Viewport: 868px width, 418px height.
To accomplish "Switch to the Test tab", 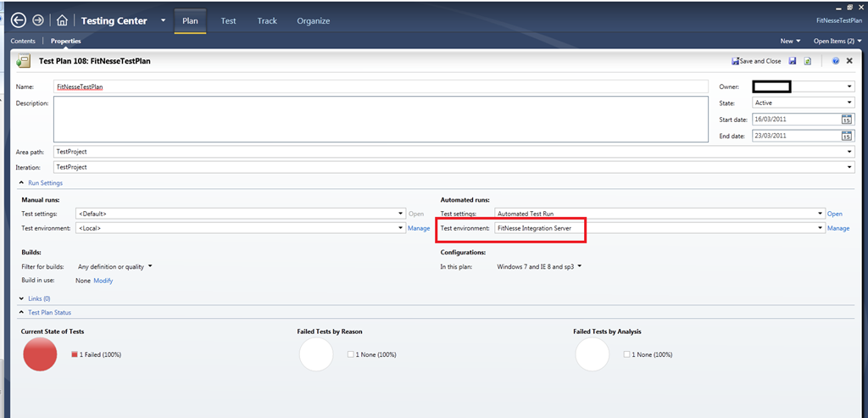I will 228,21.
